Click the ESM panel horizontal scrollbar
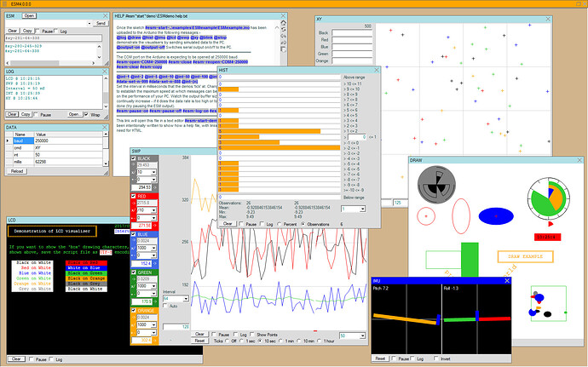 click(x=50, y=63)
